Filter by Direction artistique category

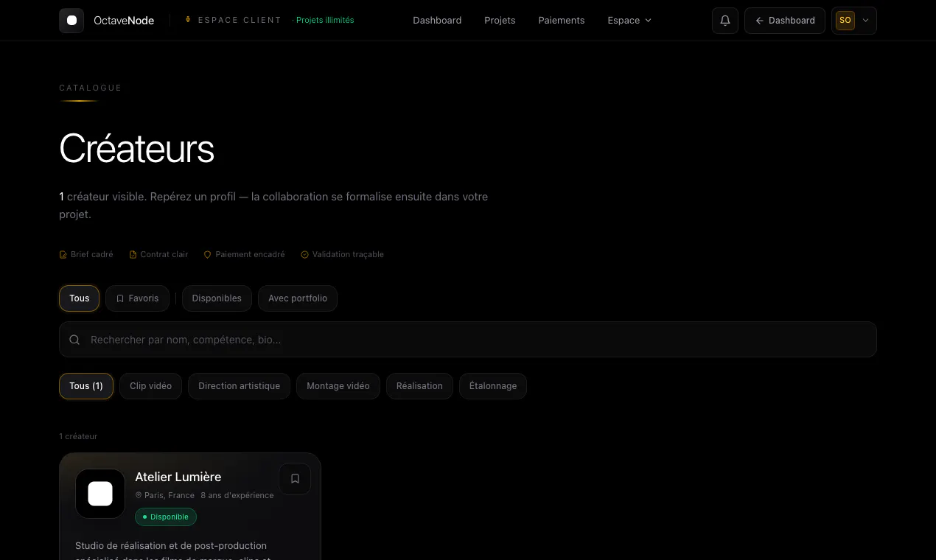tap(239, 386)
